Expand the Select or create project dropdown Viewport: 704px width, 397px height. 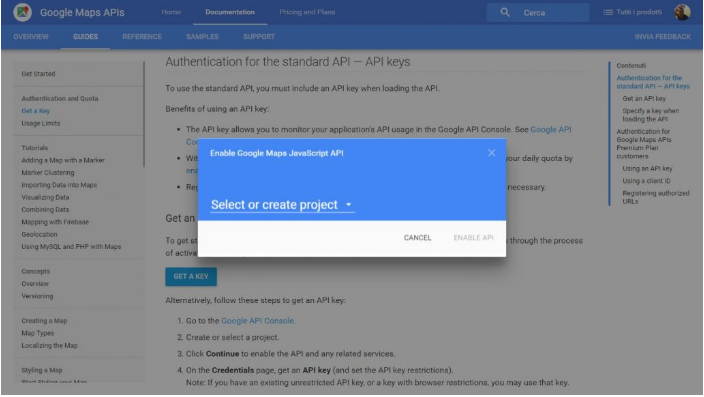point(282,205)
